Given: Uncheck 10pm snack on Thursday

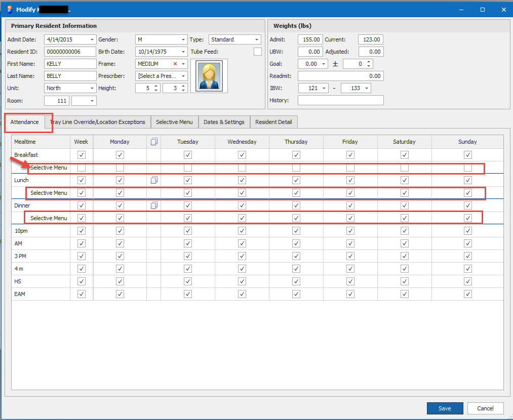Looking at the screenshot, I should point(296,231).
